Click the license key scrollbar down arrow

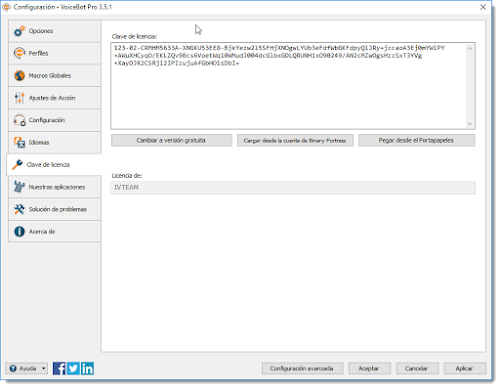pos(470,124)
